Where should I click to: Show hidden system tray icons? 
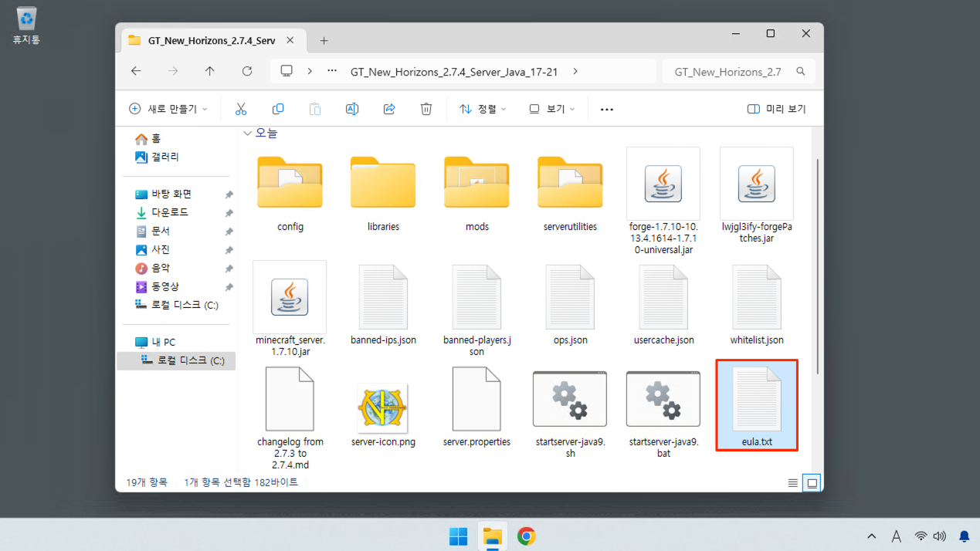click(872, 536)
